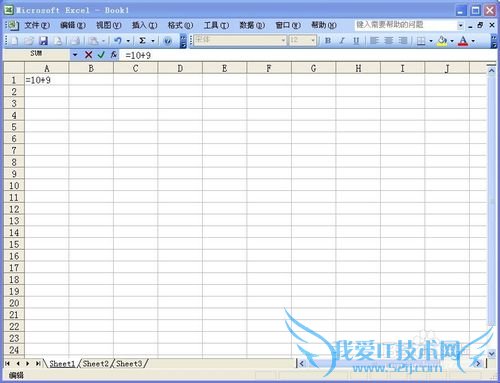Click the formula bar showing =10+9
This screenshot has width=500, height=383.
click(x=308, y=55)
